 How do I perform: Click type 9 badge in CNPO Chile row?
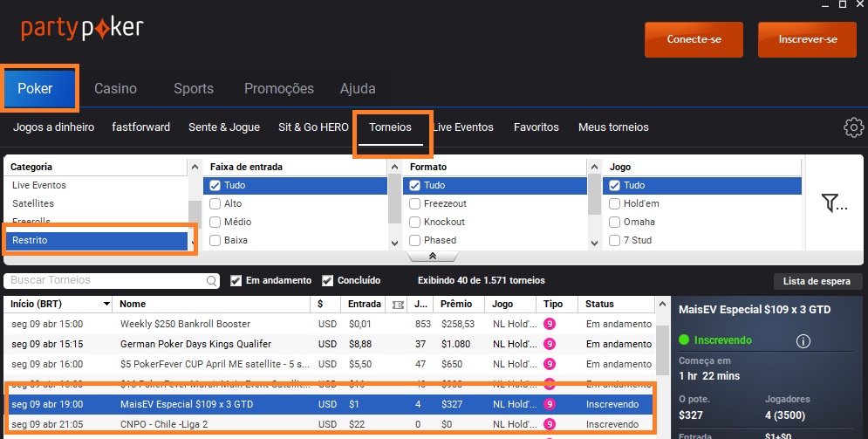pos(549,424)
